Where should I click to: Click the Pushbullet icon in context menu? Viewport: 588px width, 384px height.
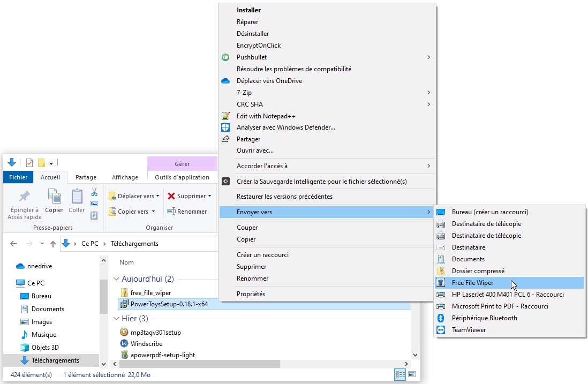coord(225,57)
